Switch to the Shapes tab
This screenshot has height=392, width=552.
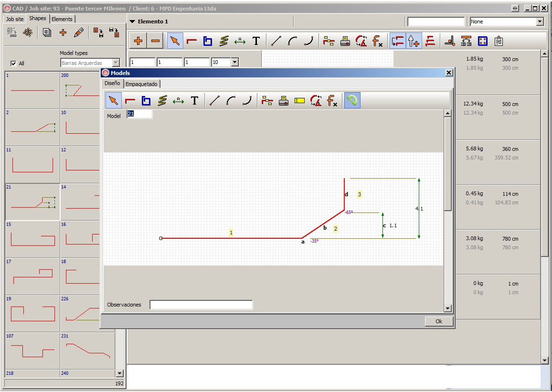tap(38, 18)
